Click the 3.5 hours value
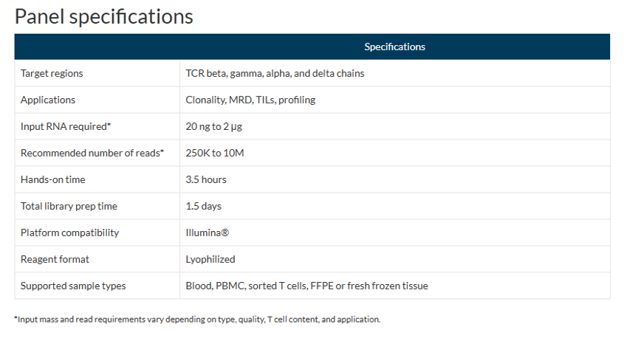This screenshot has width=644, height=341. tap(206, 179)
